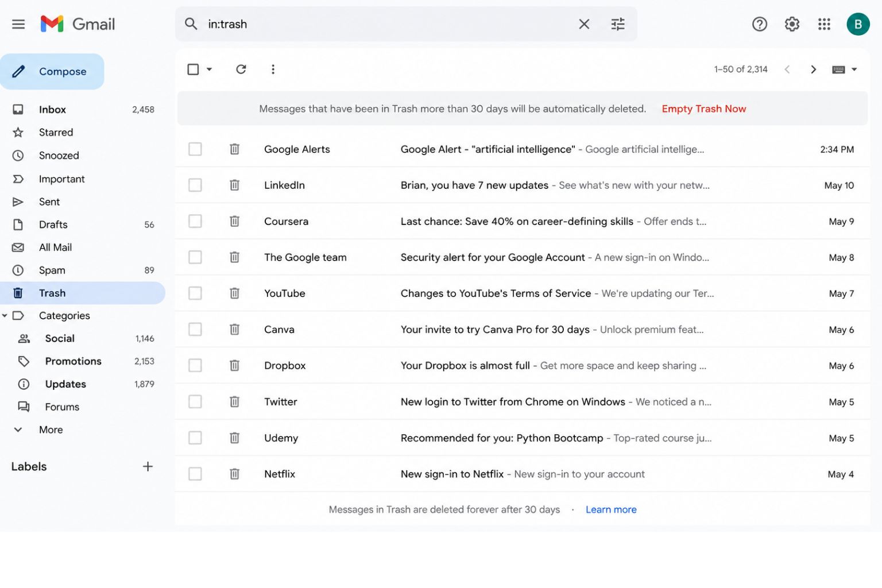Open the Promotions category

coord(82,361)
